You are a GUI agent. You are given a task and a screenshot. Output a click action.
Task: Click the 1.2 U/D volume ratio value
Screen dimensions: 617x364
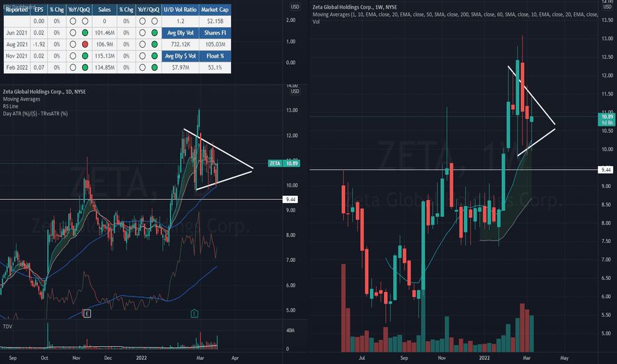coord(180,21)
